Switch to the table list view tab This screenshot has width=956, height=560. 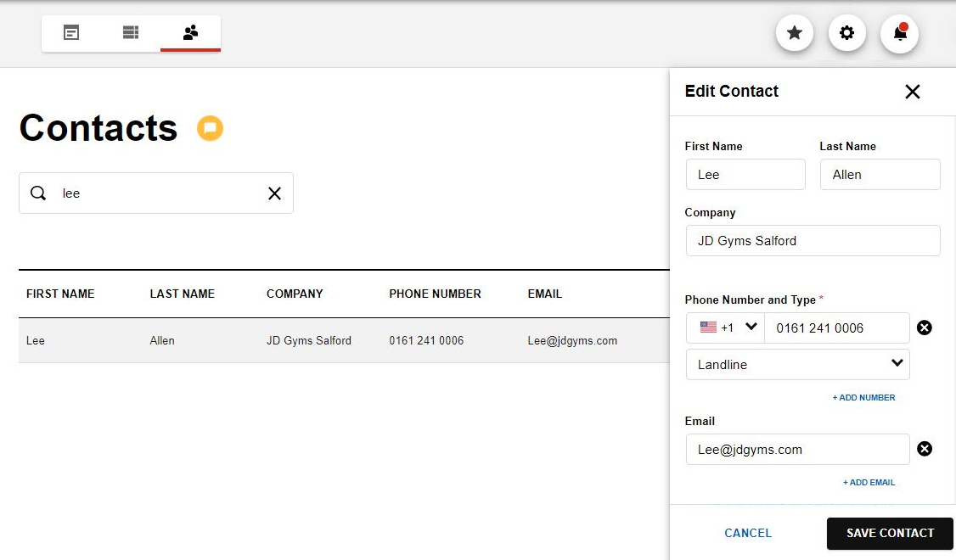point(131,32)
